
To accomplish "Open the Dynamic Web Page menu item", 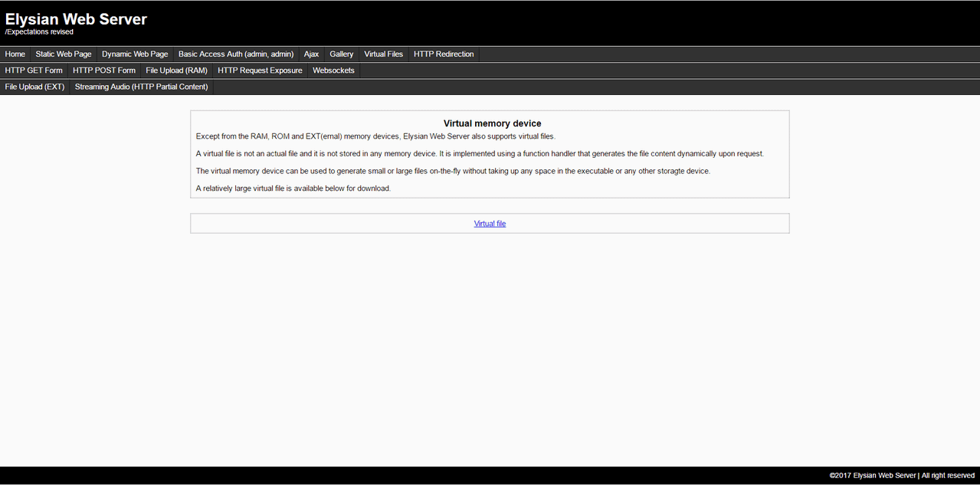I will tap(135, 54).
